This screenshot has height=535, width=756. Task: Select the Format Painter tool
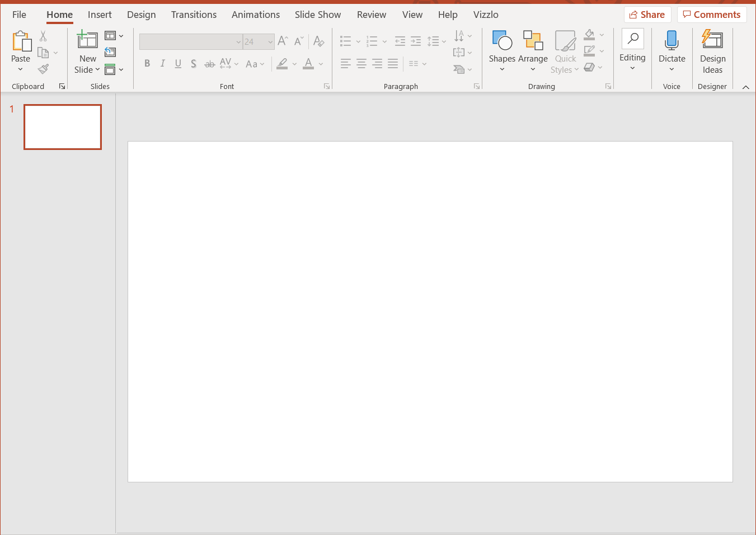pyautogui.click(x=43, y=69)
